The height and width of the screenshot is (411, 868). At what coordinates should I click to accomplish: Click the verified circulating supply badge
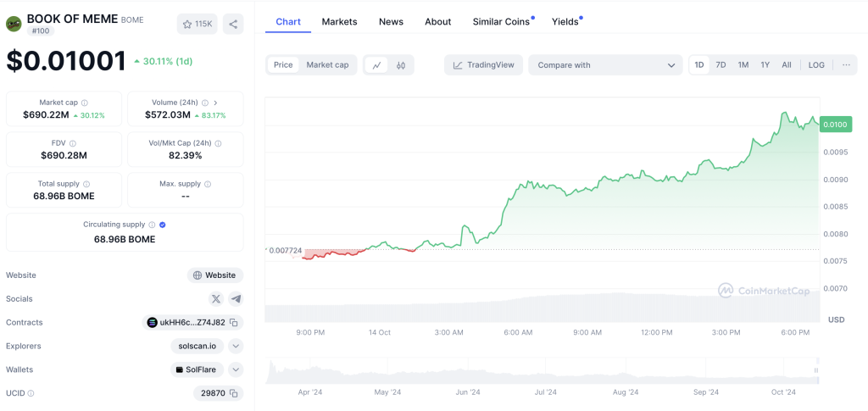162,225
